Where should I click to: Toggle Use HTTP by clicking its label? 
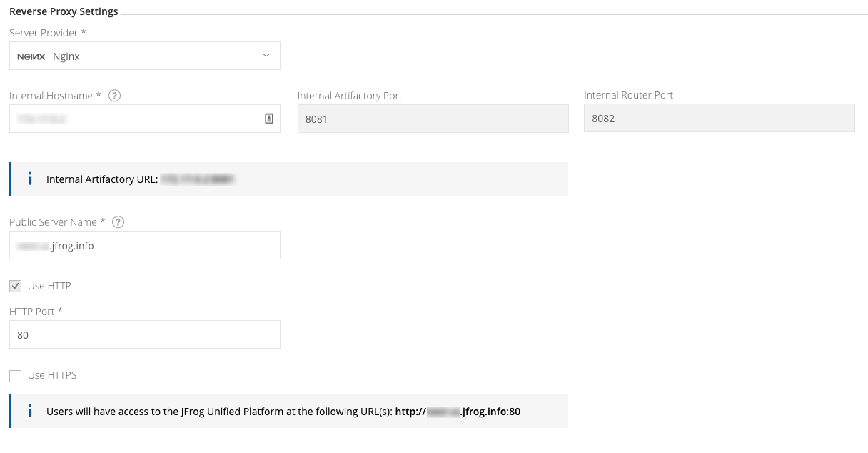(x=50, y=285)
